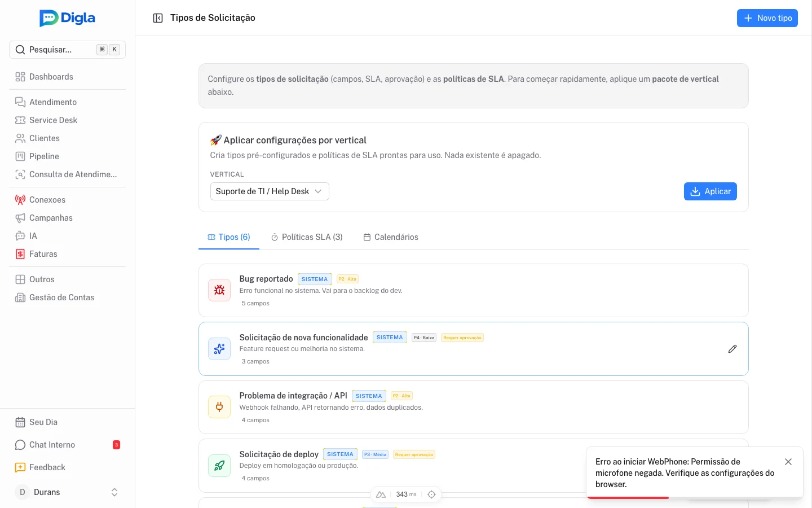Open Problema de integração / API card
Viewport: 812px width, 508px height.
[474, 407]
